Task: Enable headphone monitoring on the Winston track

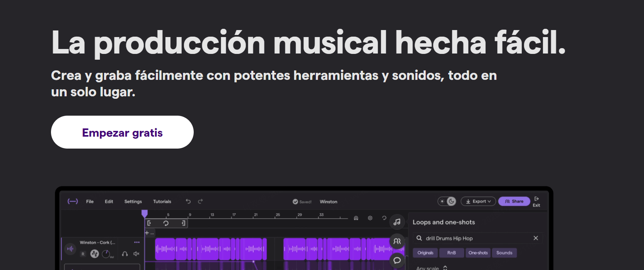Action: [125, 254]
